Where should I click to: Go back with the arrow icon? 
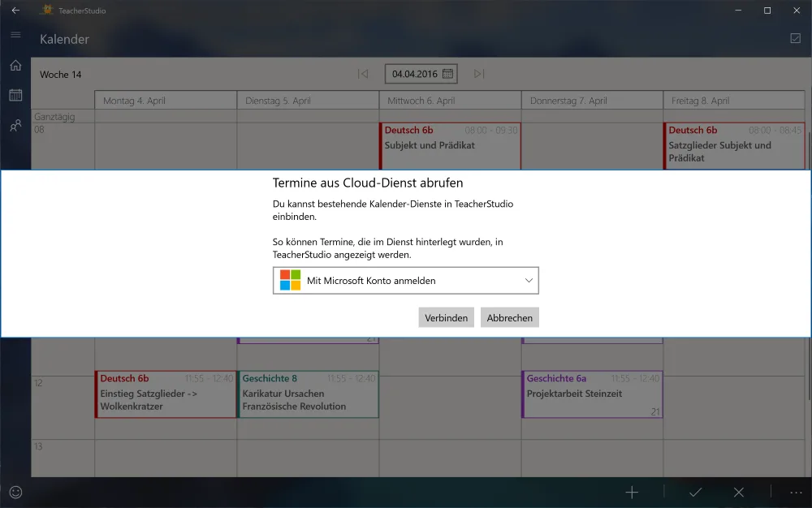coord(15,11)
